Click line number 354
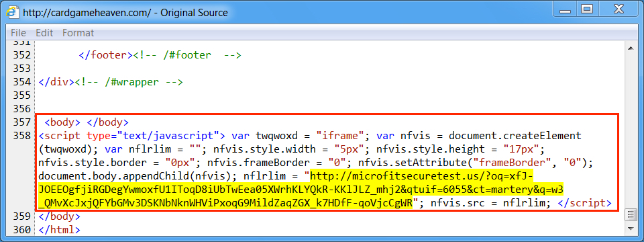The image size is (644, 242). (x=22, y=82)
